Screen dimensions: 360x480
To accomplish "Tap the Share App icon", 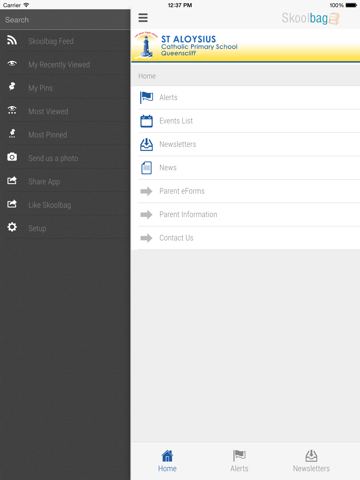I will pyautogui.click(x=12, y=180).
